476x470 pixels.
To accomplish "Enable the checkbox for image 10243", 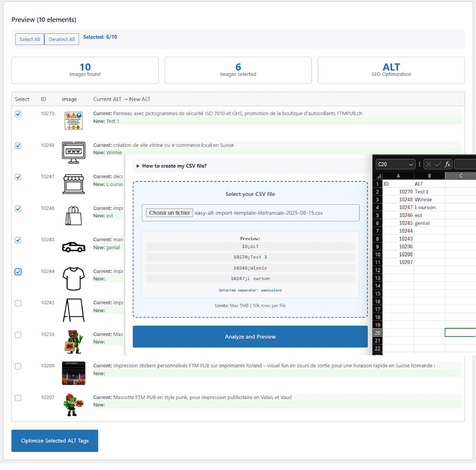I will [x=18, y=303].
